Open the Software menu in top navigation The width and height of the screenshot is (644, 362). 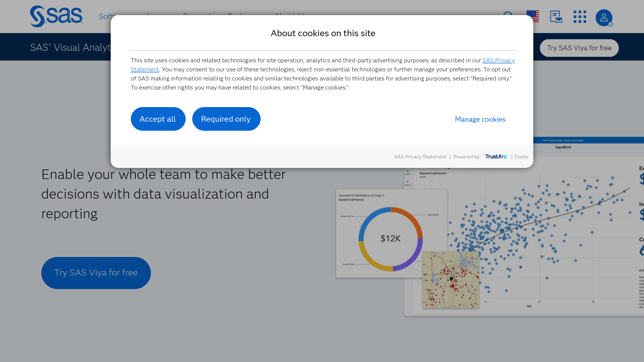pyautogui.click(x=105, y=17)
